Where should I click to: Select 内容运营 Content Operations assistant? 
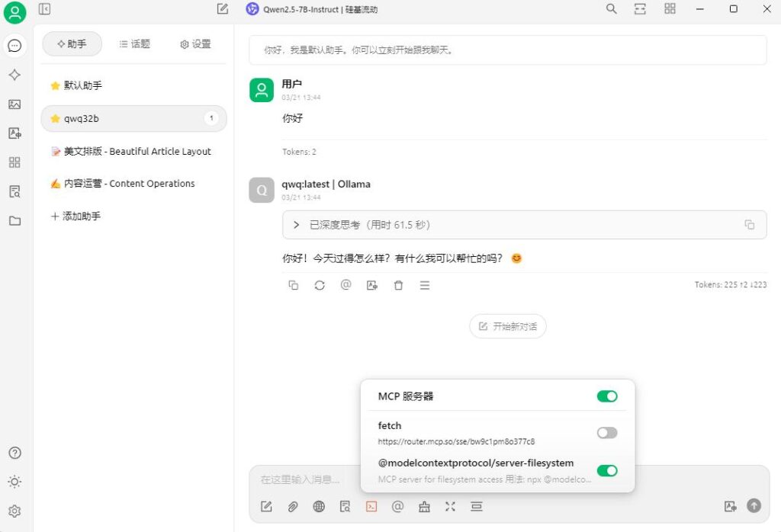(x=133, y=184)
